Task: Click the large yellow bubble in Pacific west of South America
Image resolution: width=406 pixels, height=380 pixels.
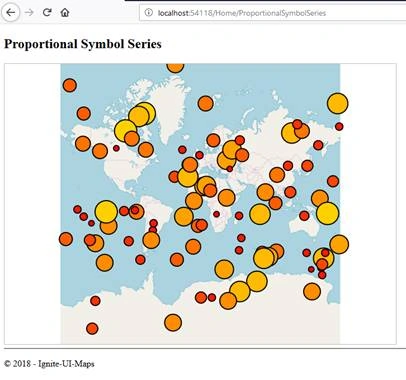Action: pos(106,212)
